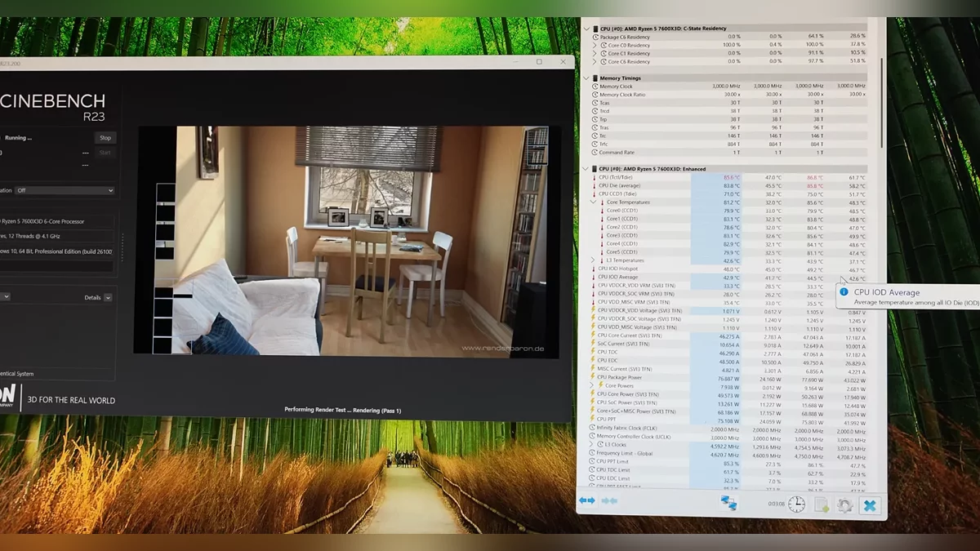This screenshot has width=980, height=551.
Task: Click the lightning icon of CPU EDC
Action: pyautogui.click(x=594, y=360)
